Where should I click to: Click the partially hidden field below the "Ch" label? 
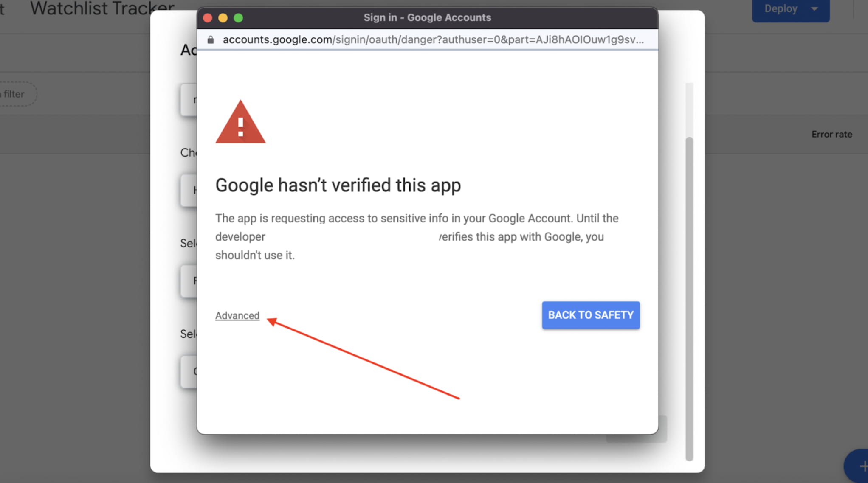(x=189, y=190)
